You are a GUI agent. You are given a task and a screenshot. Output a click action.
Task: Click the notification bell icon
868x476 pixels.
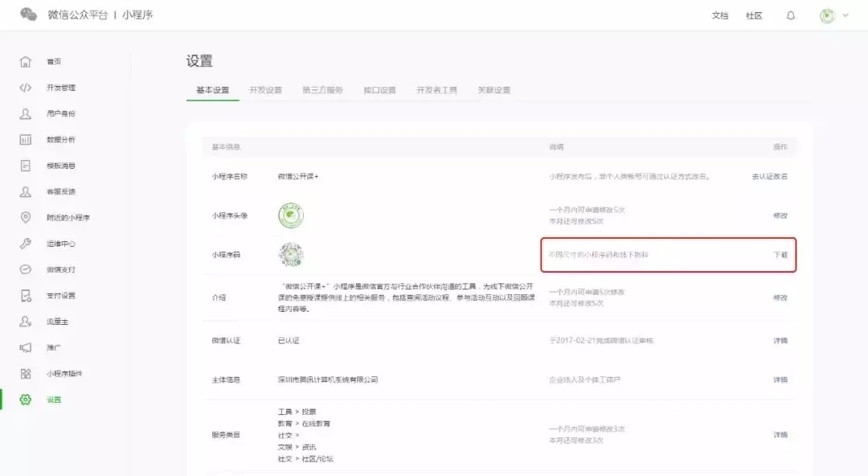tap(791, 15)
